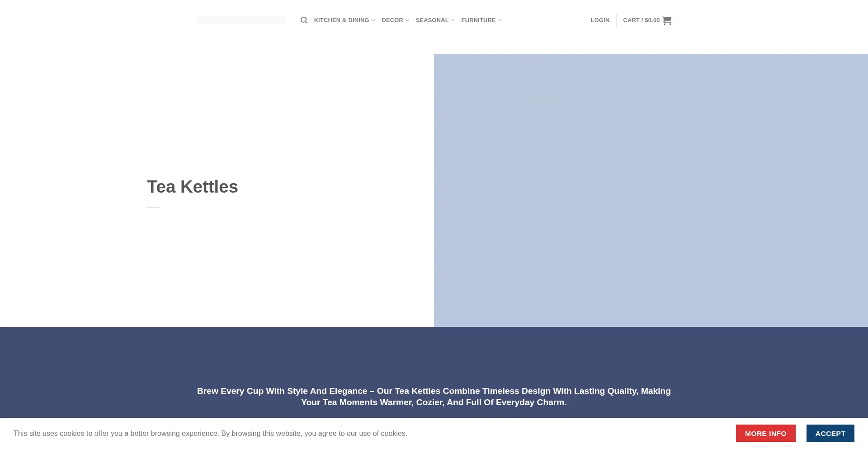Select the Seasonal navigation item

[432, 20]
